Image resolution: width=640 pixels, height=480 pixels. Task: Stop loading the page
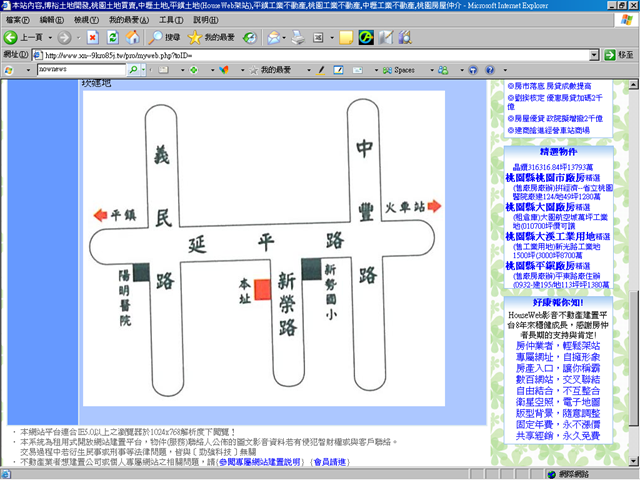pyautogui.click(x=93, y=38)
